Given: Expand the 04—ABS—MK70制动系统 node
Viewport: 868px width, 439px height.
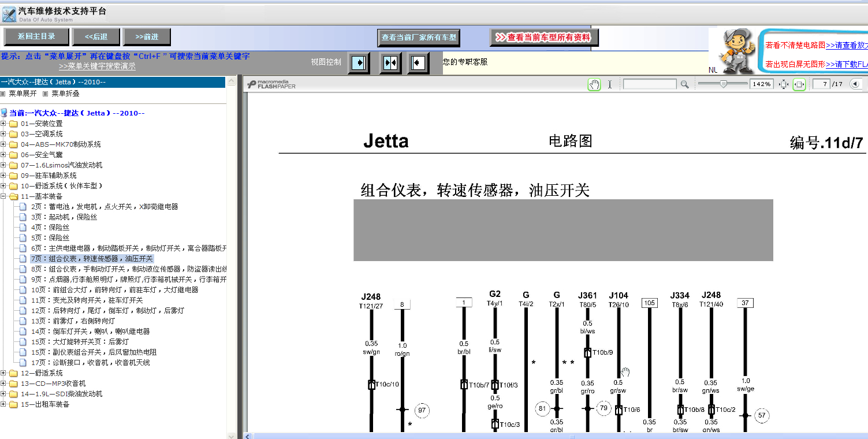Looking at the screenshot, I should tap(3, 144).
